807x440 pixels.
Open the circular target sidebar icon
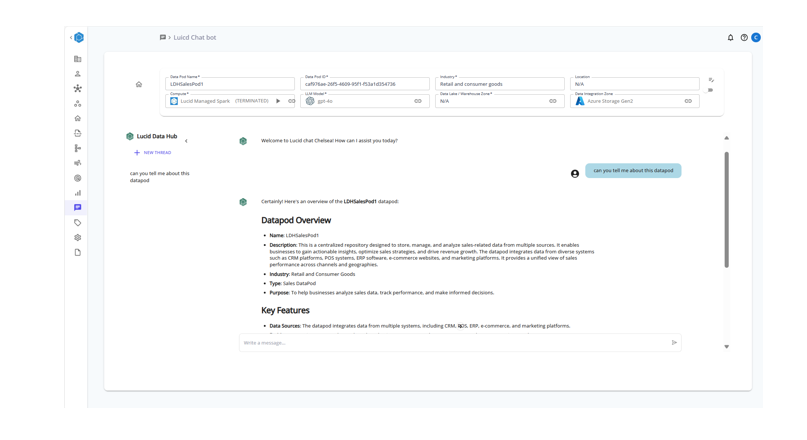(78, 178)
